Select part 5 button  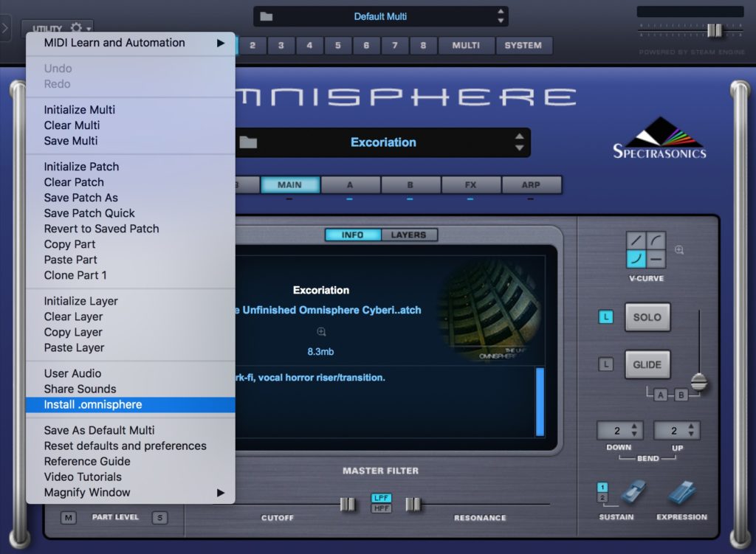click(x=338, y=45)
